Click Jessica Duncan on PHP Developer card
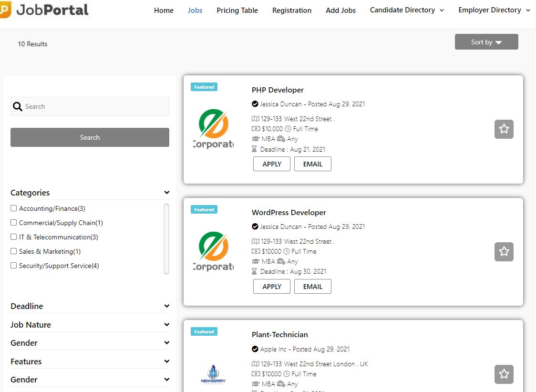Image resolution: width=536 pixels, height=392 pixels. click(x=281, y=104)
